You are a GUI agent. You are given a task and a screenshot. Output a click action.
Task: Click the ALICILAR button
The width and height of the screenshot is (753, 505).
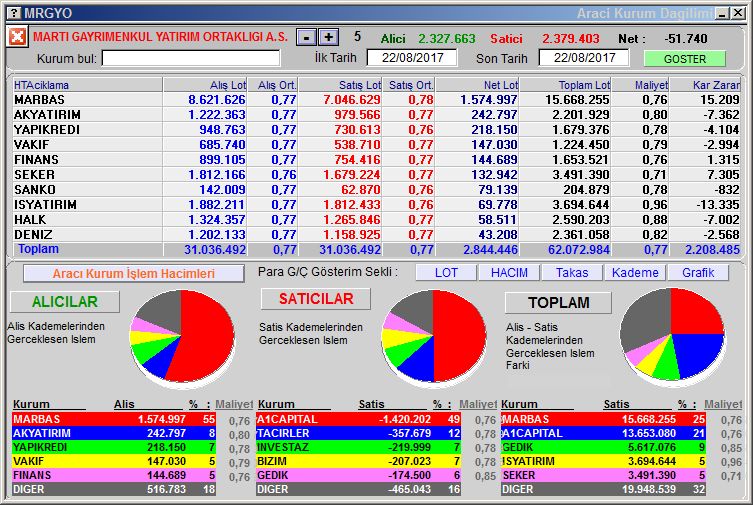coord(65,301)
